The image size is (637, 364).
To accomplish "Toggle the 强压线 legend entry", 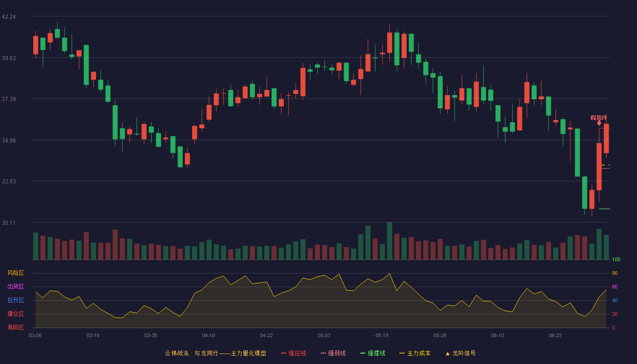I will coord(293,353).
